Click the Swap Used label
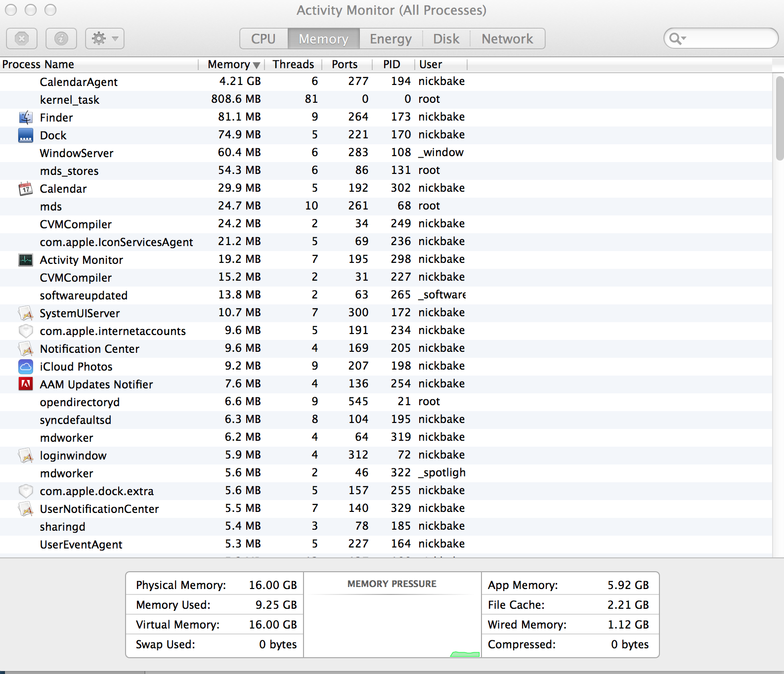Viewport: 784px width, 674px height. pyautogui.click(x=166, y=644)
